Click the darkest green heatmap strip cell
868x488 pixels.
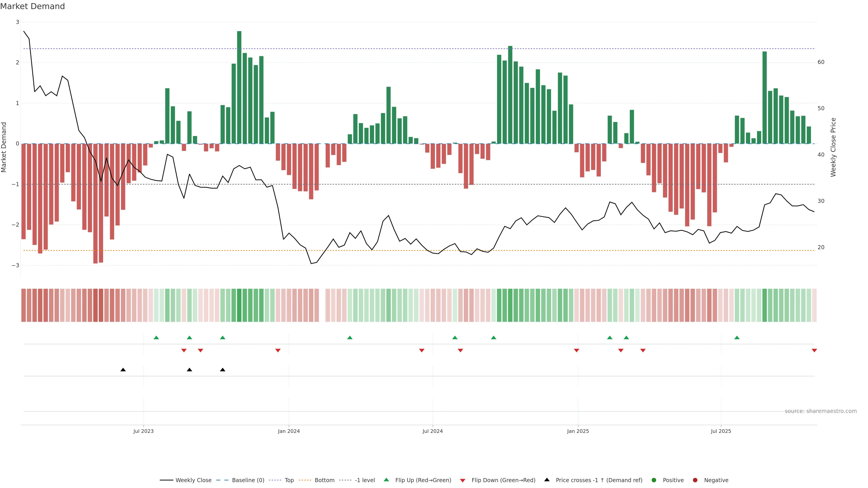tap(239, 305)
